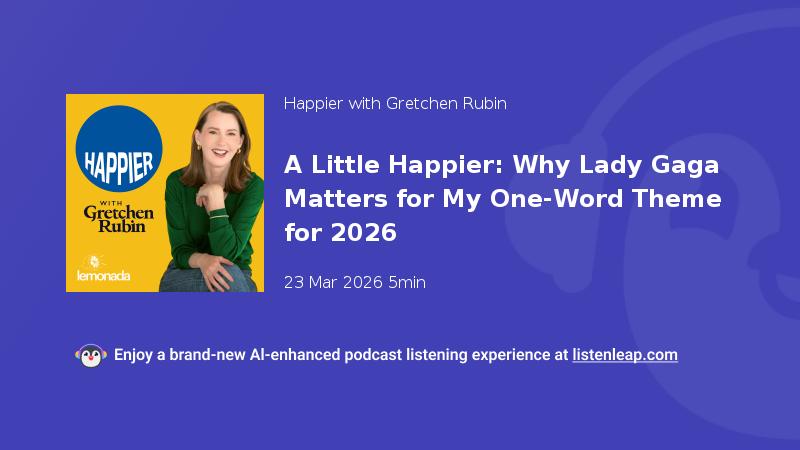Click the penguin headphones mascot icon

tap(91, 356)
